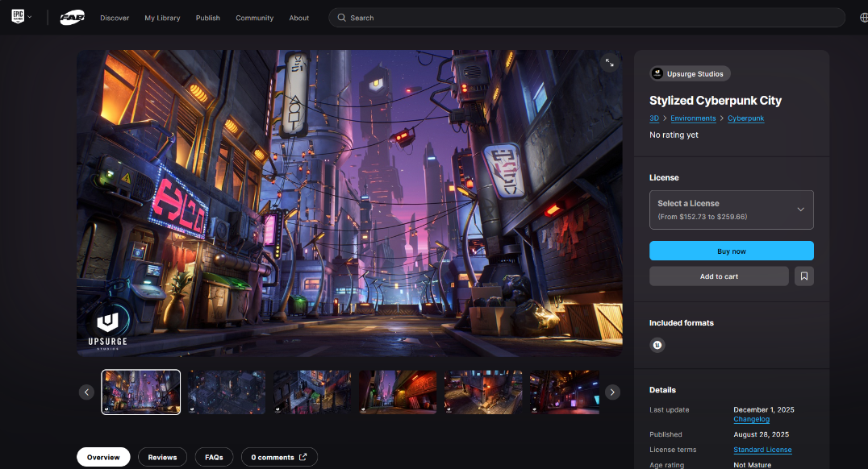Screen dimensions: 868x469
Task: Follow the Environments breadcrumb link
Action: click(x=693, y=118)
